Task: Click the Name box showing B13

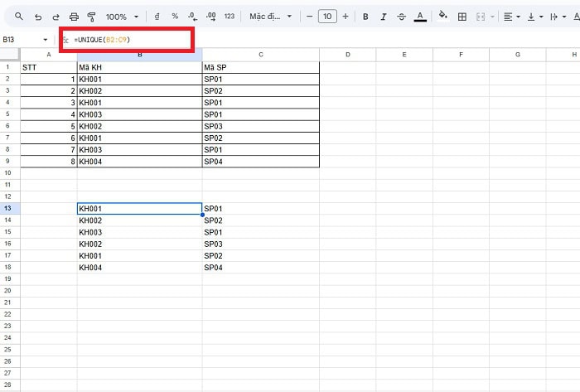Action: pos(21,40)
